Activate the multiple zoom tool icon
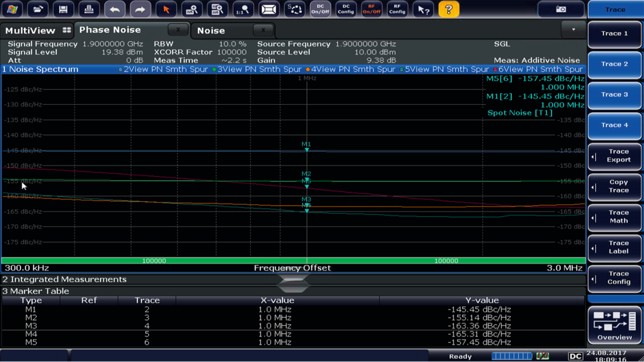Viewport: 644px width, 362px height. pos(217,9)
